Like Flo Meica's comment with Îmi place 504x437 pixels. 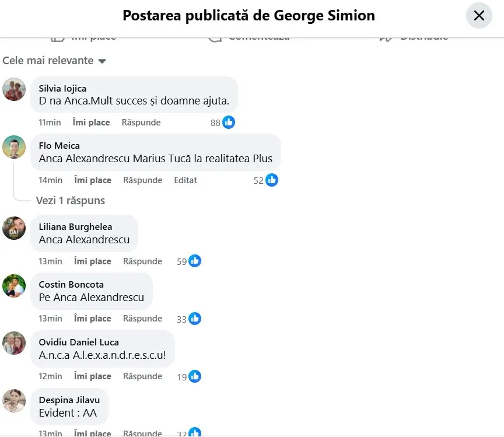92,180
